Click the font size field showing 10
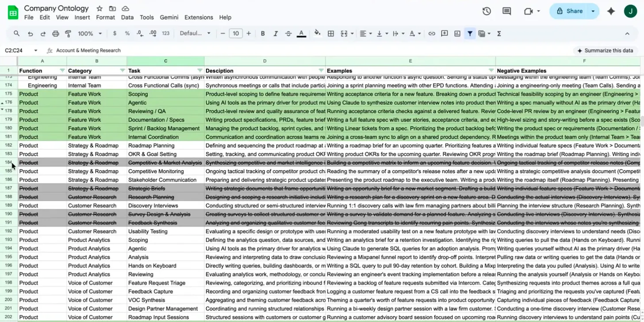The height and width of the screenshot is (322, 644). tap(236, 34)
